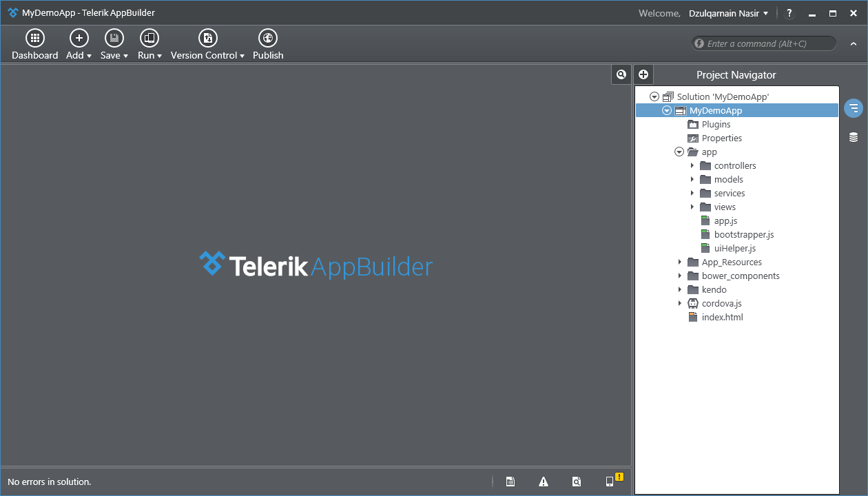868x496 pixels.
Task: Expand the controllers folder
Action: coord(692,165)
